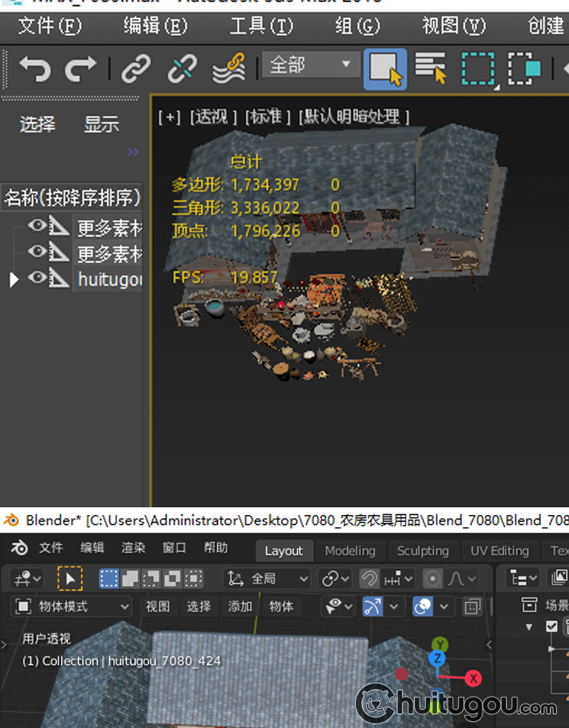Choose the intersect selection mode icon
The width and height of the screenshot is (569, 728).
tap(193, 579)
